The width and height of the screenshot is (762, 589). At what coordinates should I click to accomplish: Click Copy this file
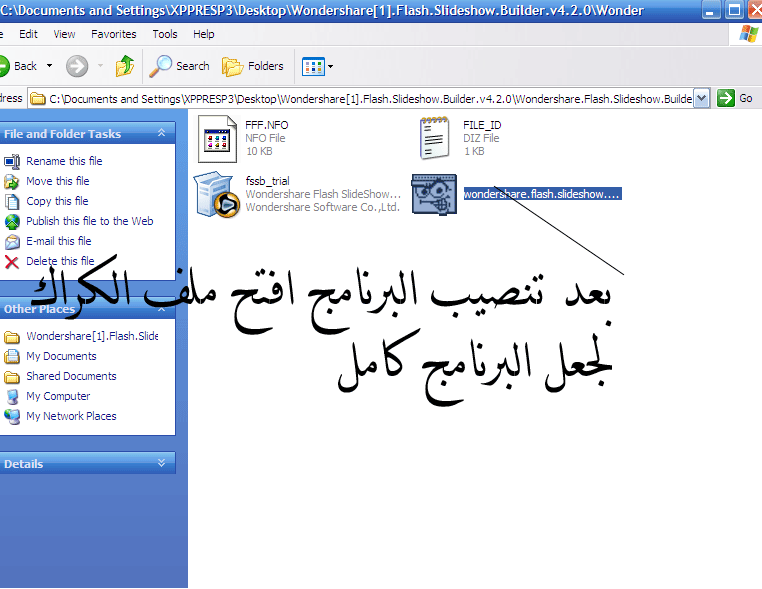point(57,201)
